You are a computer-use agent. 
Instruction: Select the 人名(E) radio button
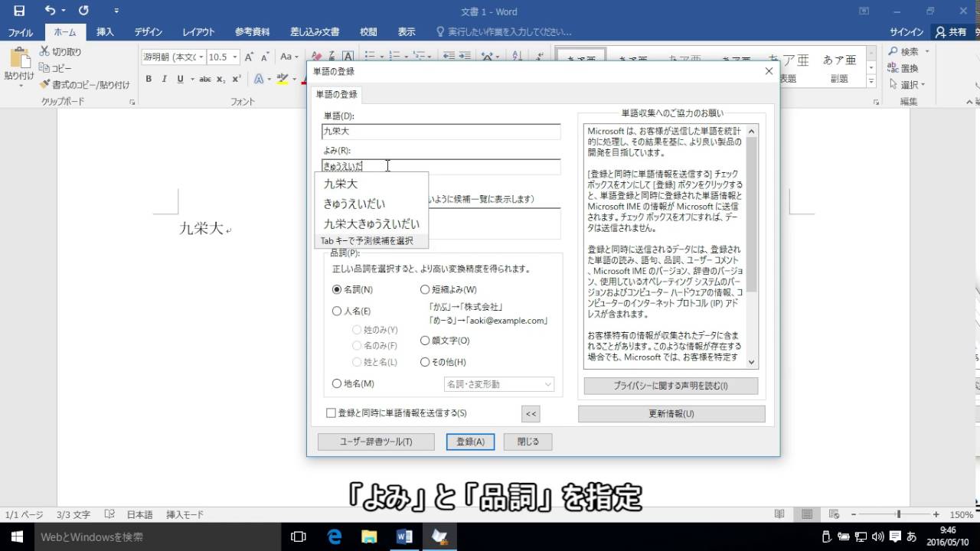tap(337, 311)
